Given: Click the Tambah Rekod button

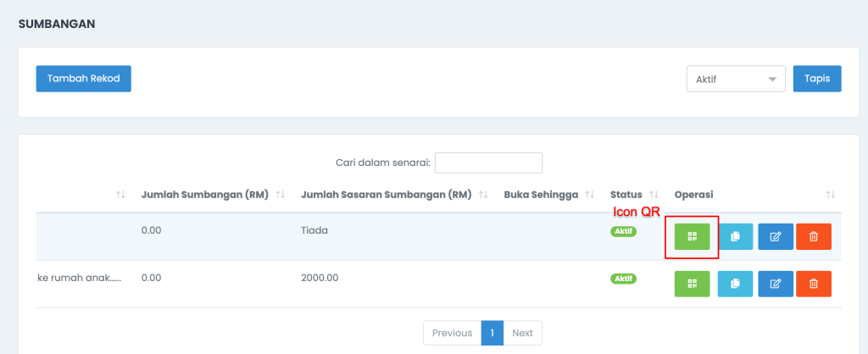Looking at the screenshot, I should coord(84,79).
